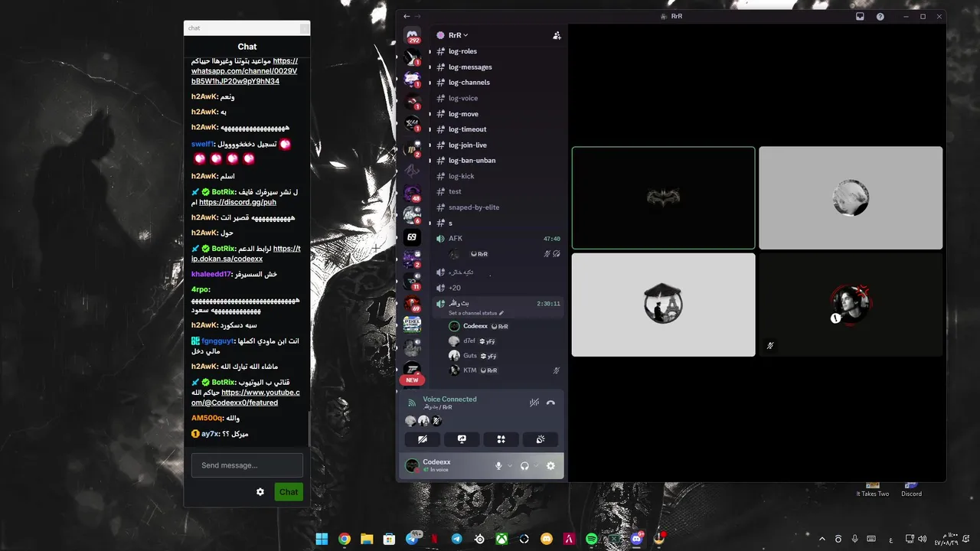Focus the bat-logo video tile
The image size is (980, 551).
point(664,198)
